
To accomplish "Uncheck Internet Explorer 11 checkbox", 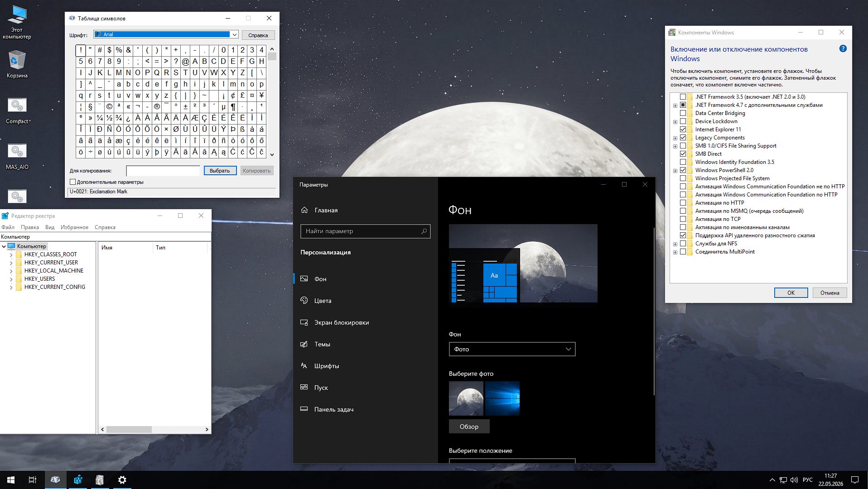I will [x=683, y=129].
